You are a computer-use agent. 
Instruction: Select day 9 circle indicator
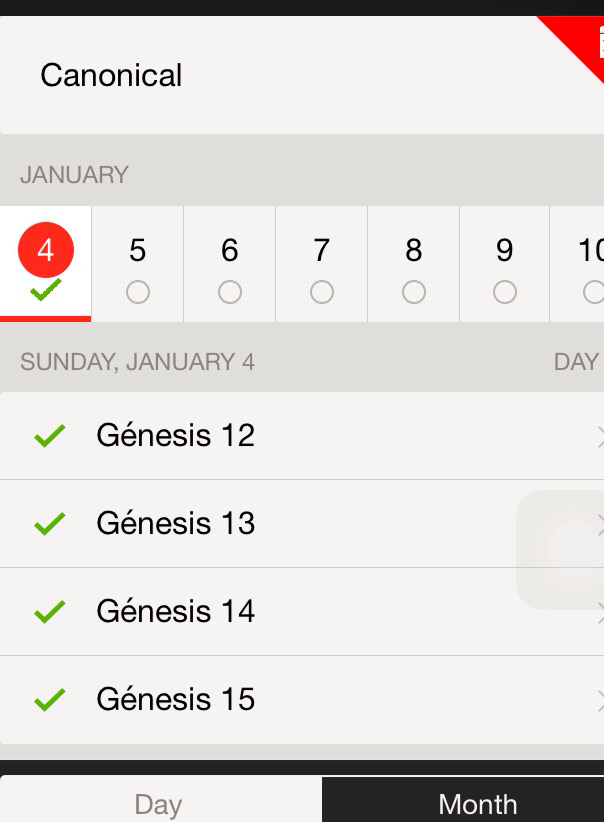[505, 292]
